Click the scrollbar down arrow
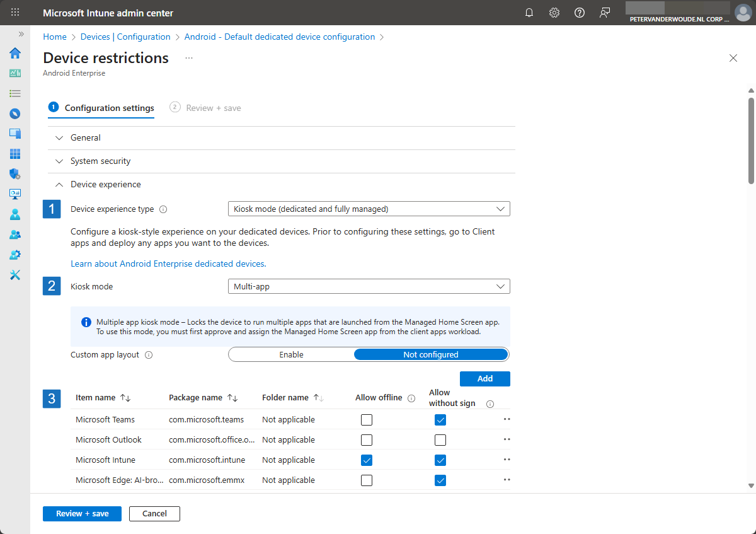 click(751, 485)
